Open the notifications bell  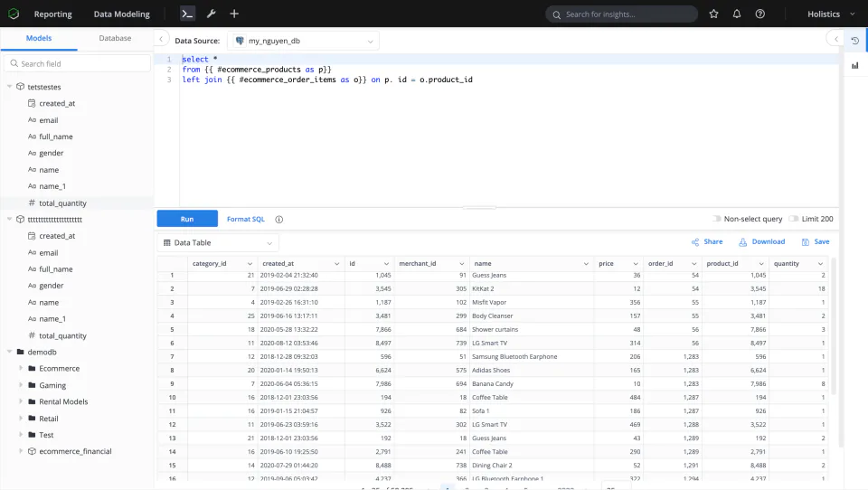(x=737, y=14)
